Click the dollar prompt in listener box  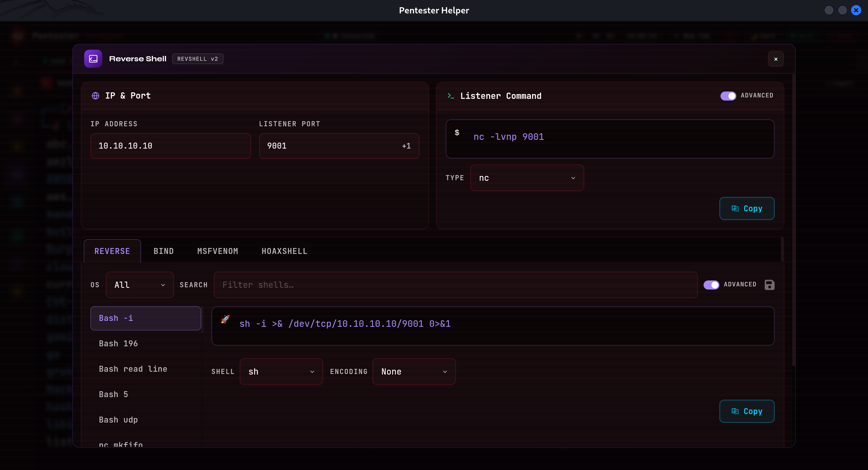pyautogui.click(x=457, y=132)
